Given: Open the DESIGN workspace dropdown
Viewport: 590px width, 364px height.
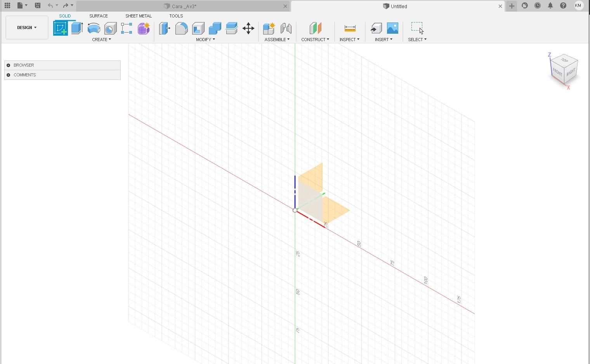Looking at the screenshot, I should click(x=27, y=28).
